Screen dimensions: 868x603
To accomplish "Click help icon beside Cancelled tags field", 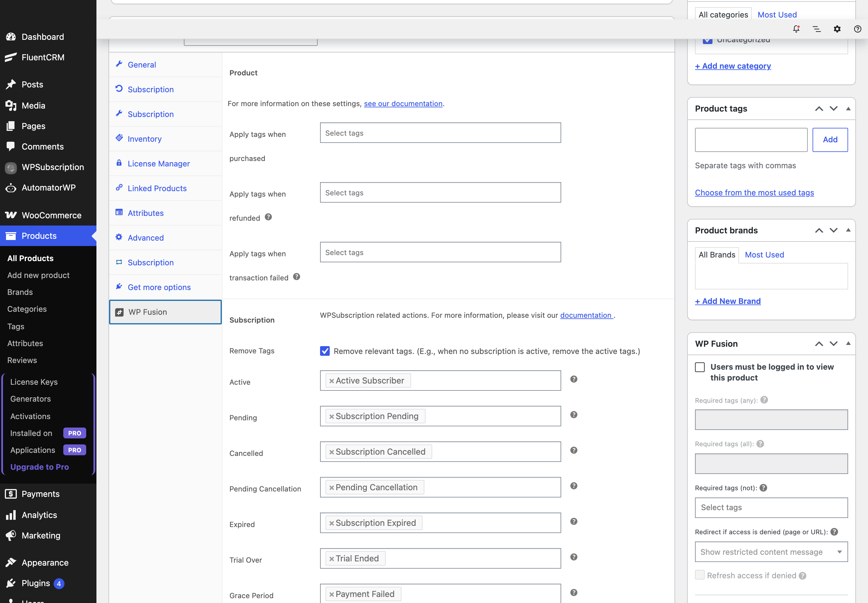I will (x=573, y=450).
